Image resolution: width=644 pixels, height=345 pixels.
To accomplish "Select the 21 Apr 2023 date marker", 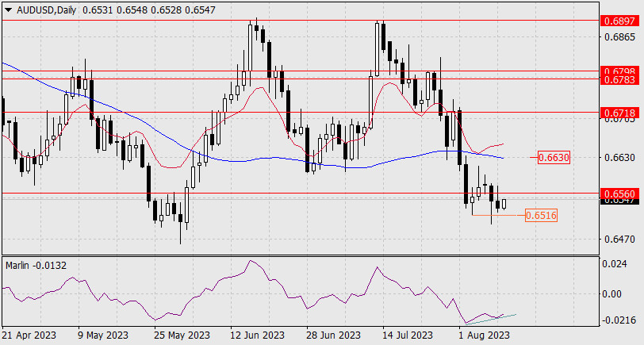I will [28, 335].
